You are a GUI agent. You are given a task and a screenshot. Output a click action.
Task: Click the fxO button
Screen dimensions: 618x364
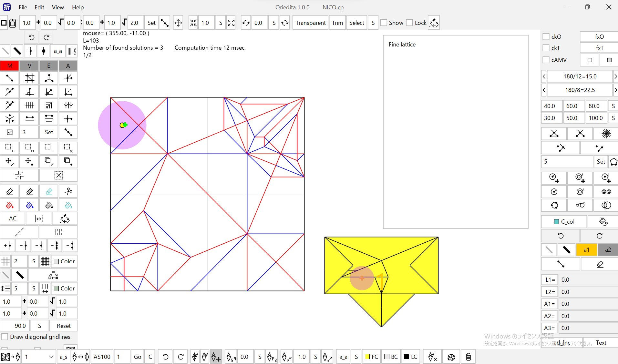click(599, 36)
